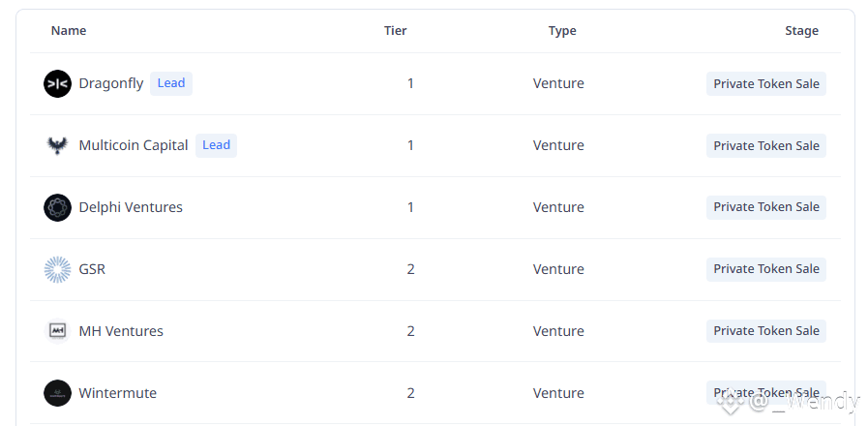This screenshot has height=426, width=868.
Task: Sort by the Stage column header
Action: pos(801,31)
